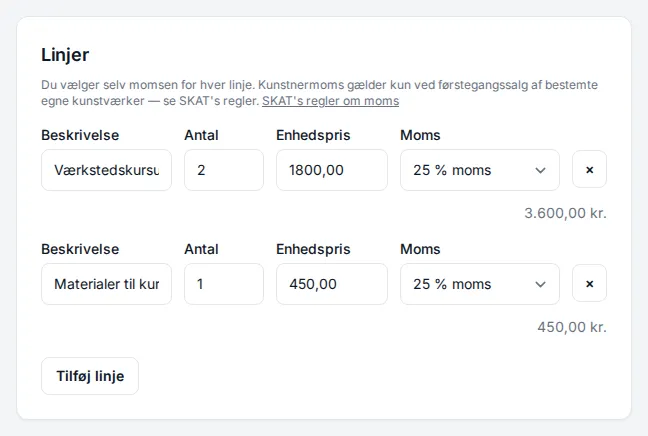
Task: Edit the Værkstedskursus description field
Action: coord(106,170)
